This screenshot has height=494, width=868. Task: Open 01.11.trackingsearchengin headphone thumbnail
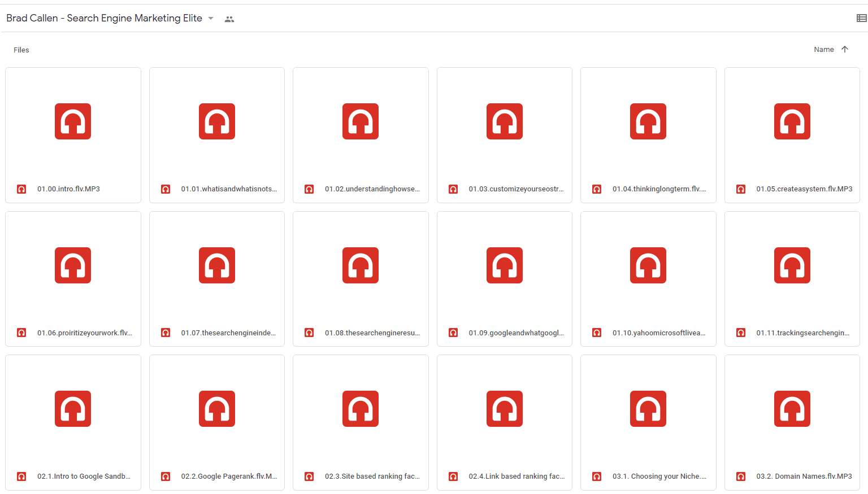tap(792, 265)
